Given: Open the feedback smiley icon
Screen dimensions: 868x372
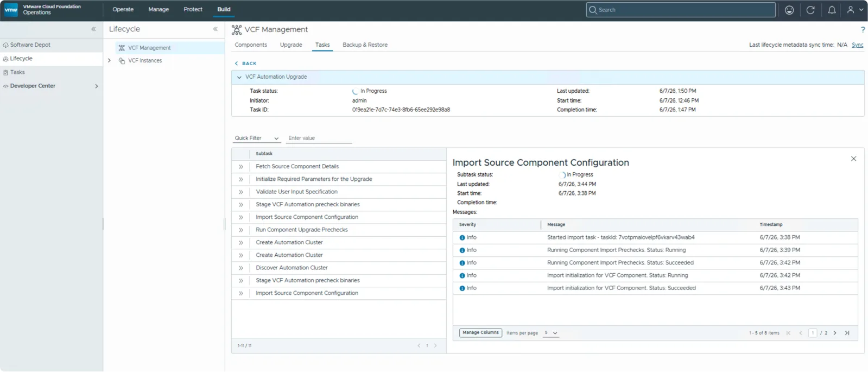Looking at the screenshot, I should tap(789, 10).
